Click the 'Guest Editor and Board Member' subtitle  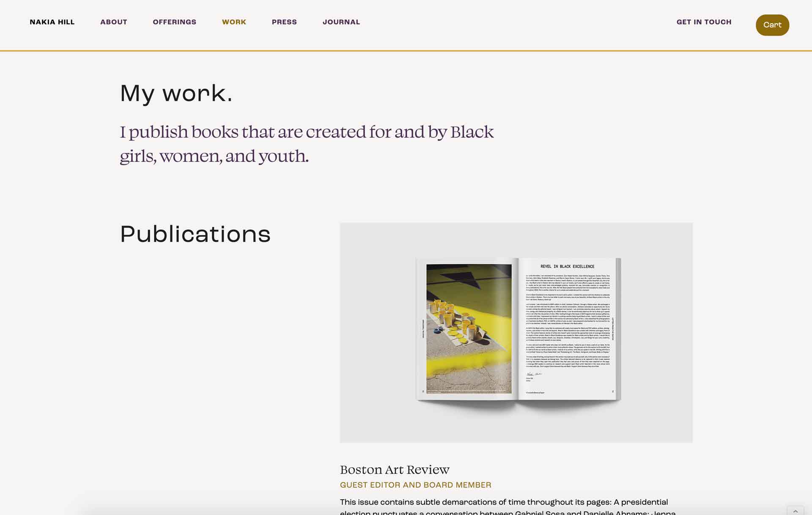click(x=415, y=485)
